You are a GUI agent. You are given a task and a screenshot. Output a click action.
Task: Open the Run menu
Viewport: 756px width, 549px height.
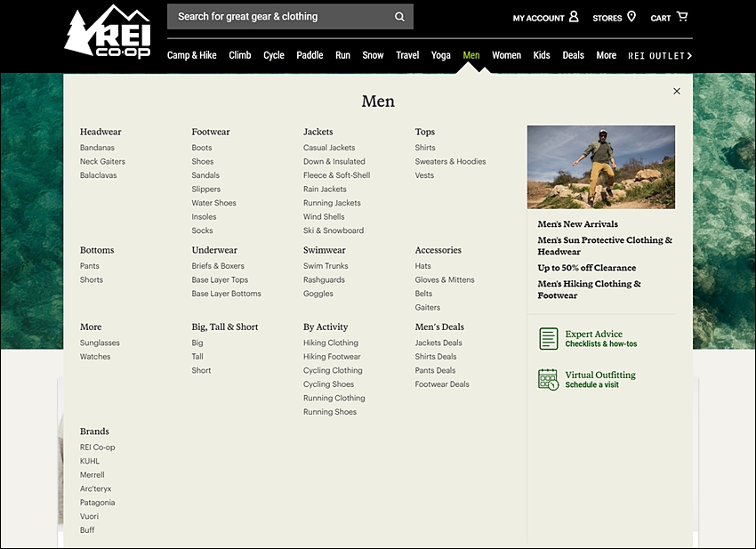[342, 55]
